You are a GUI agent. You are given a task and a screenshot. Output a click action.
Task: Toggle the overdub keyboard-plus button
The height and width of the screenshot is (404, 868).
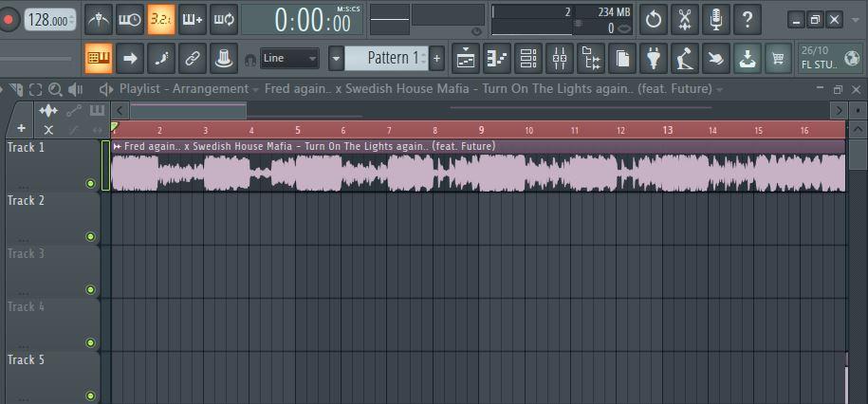192,20
